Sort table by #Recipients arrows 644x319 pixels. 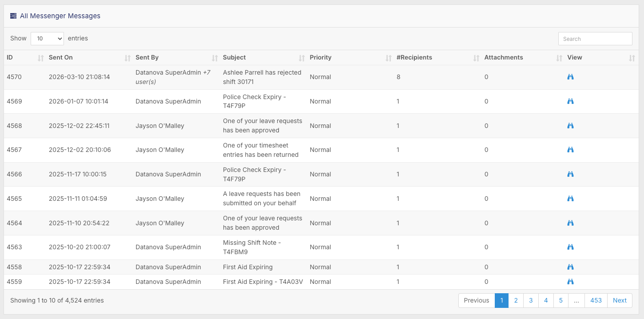(476, 58)
